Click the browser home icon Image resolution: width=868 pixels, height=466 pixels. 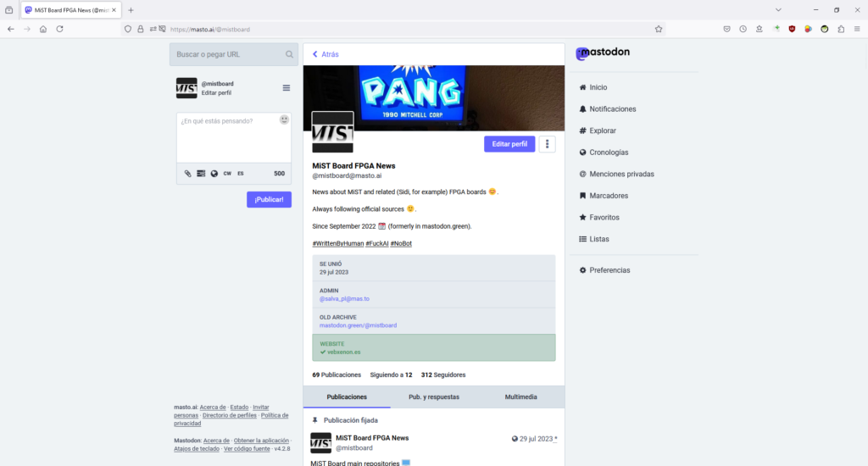coord(43,30)
